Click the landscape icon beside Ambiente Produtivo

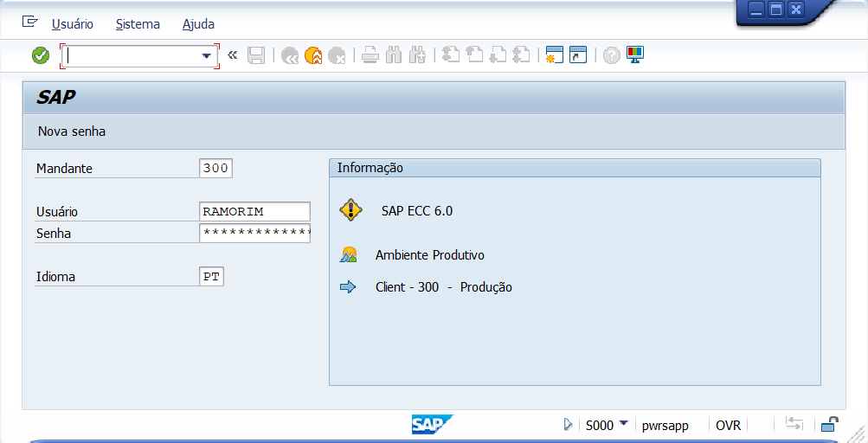point(348,254)
